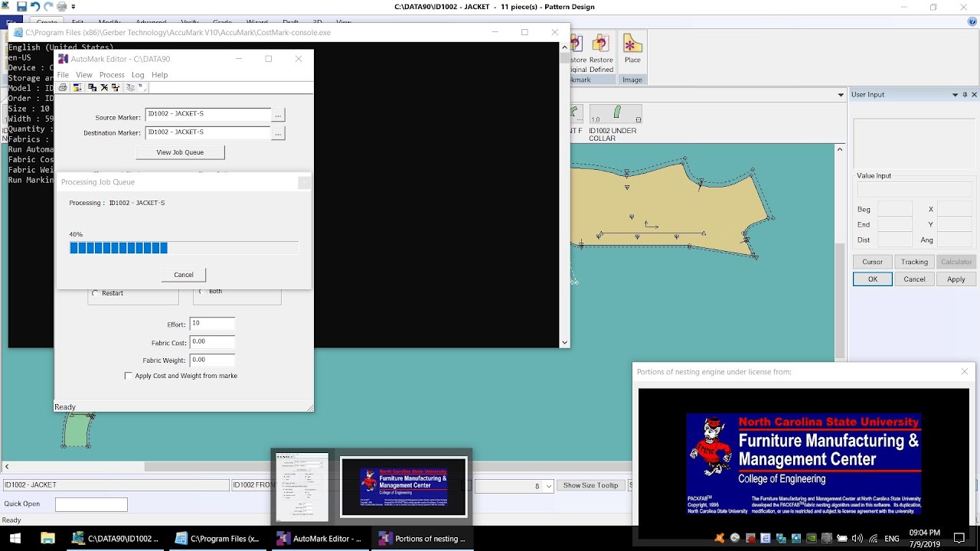Click the X delete icon in AutoMark Editor toolbar
The image size is (980, 551).
104,88
